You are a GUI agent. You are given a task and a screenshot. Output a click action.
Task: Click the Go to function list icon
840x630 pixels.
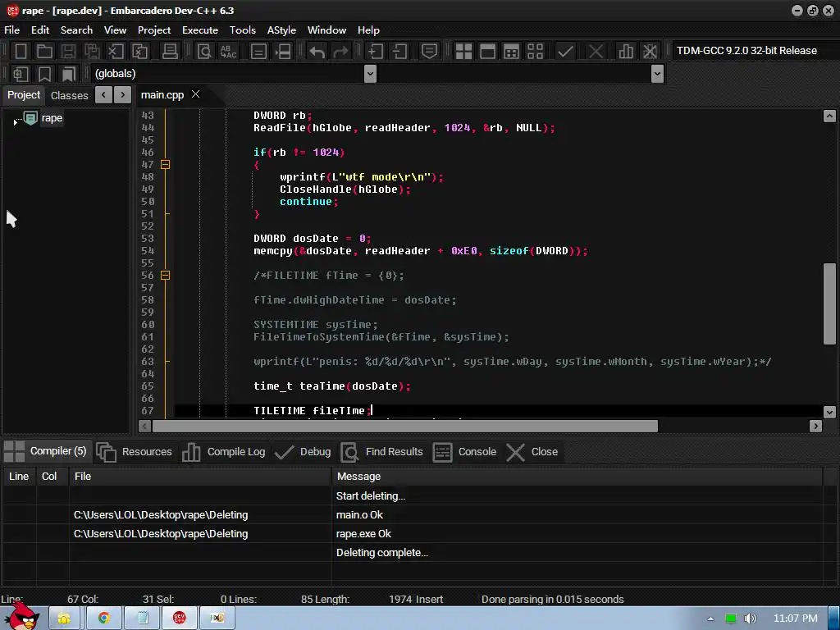(258, 52)
